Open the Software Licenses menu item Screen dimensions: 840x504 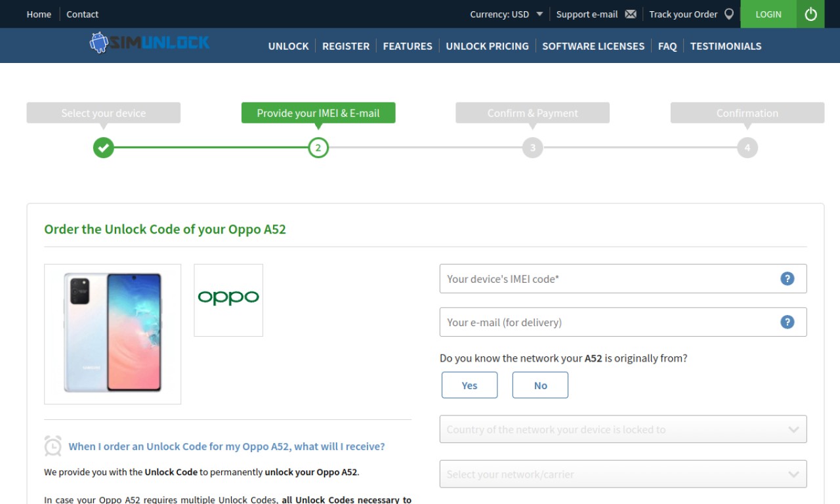(593, 46)
